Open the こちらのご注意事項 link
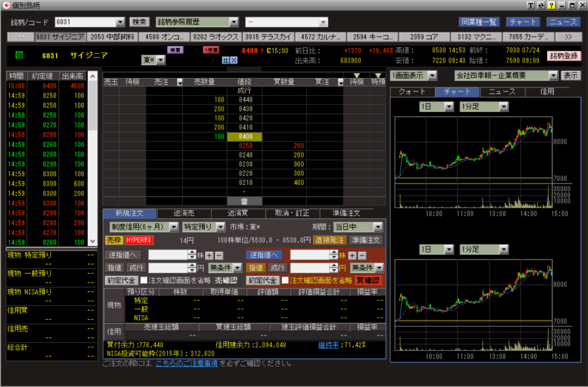 click(x=187, y=363)
